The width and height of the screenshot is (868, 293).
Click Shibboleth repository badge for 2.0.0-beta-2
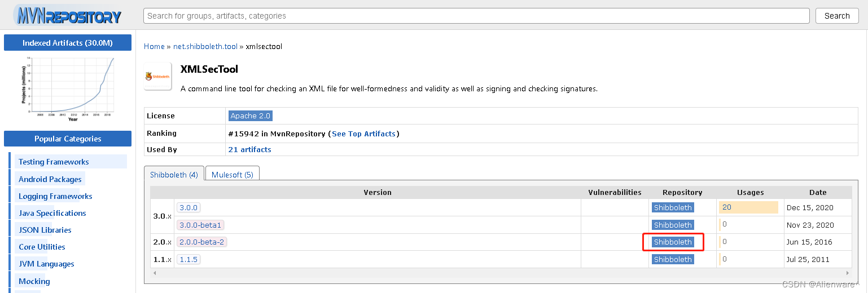(x=673, y=242)
